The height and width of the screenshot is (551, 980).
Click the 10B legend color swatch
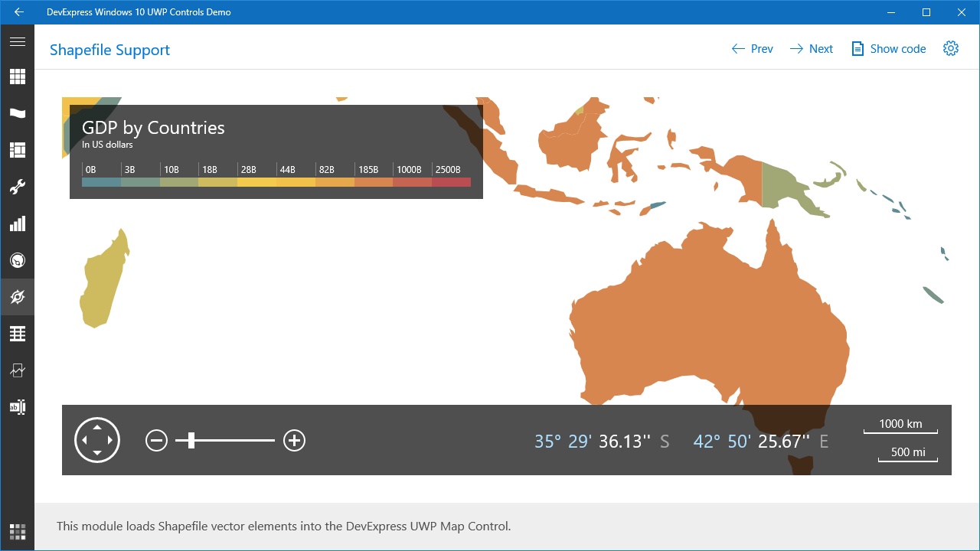[x=179, y=182]
